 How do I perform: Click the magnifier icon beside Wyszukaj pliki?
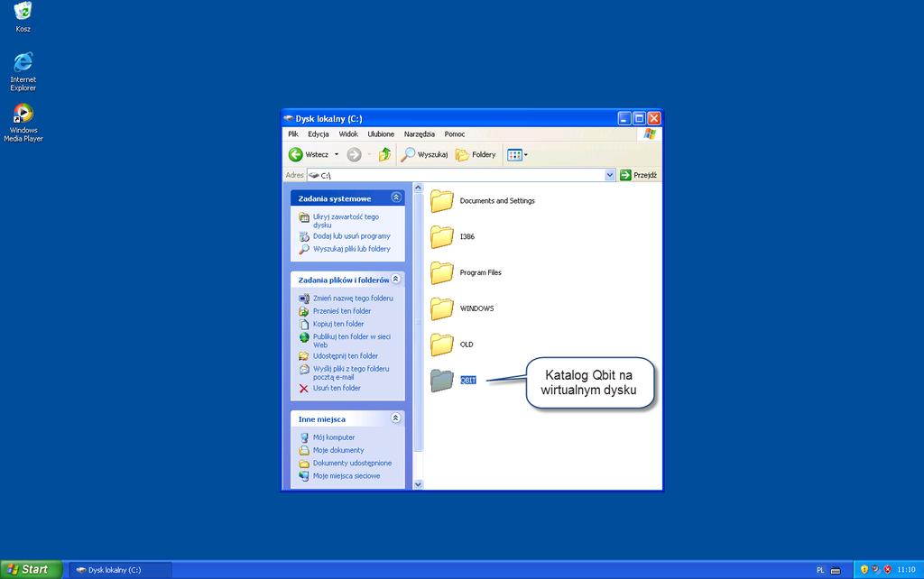pos(304,249)
